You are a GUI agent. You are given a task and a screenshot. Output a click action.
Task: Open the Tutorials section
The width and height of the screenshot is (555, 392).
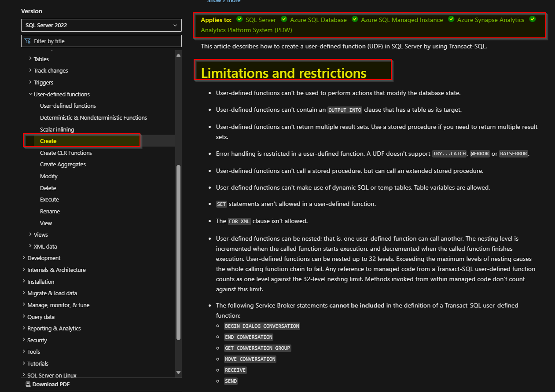coord(38,363)
